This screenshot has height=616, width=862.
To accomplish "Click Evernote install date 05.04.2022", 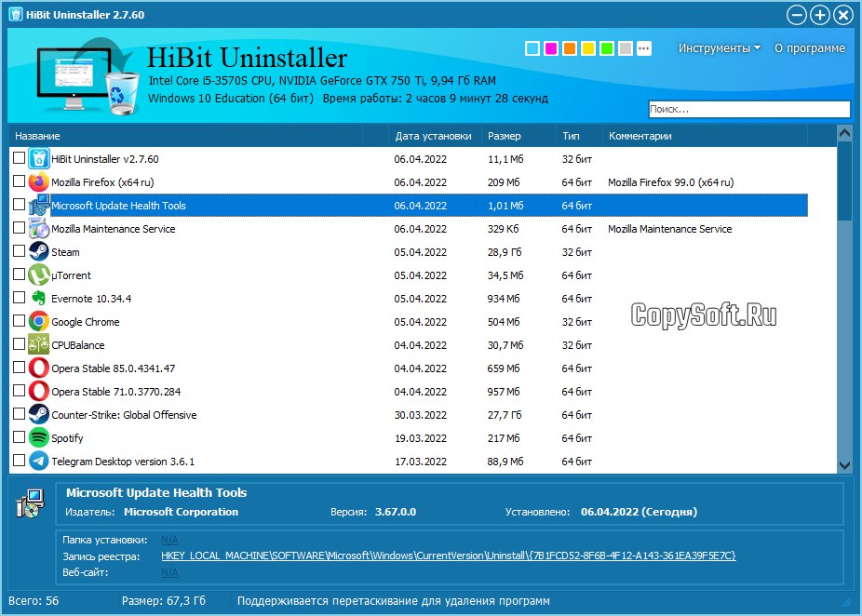I will (420, 299).
